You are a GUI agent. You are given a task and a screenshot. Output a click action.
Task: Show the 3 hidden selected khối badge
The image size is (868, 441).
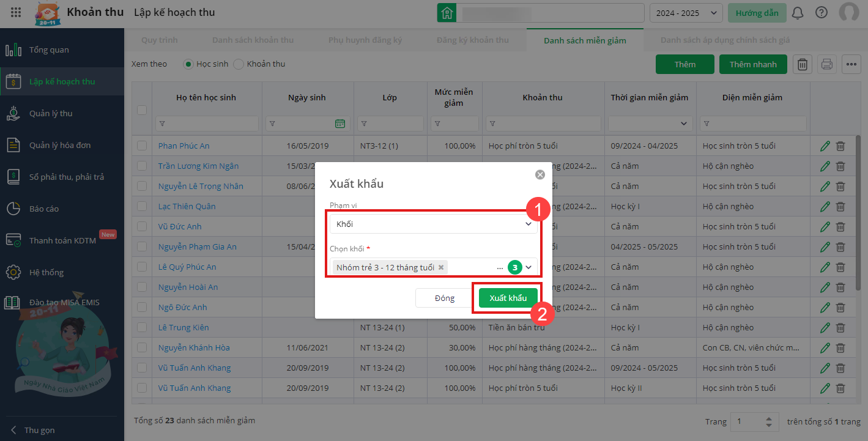515,267
